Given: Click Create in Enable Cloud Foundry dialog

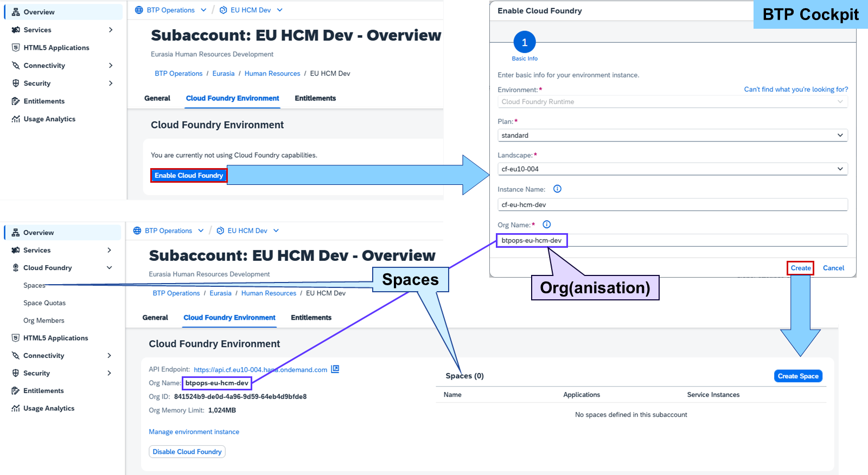Looking at the screenshot, I should tap(801, 268).
